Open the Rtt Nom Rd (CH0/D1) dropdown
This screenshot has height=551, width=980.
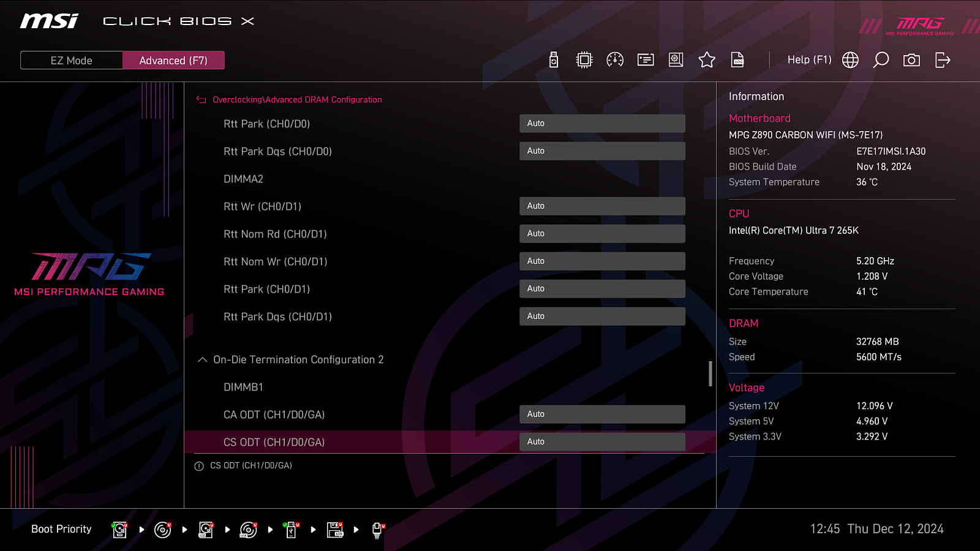(602, 234)
